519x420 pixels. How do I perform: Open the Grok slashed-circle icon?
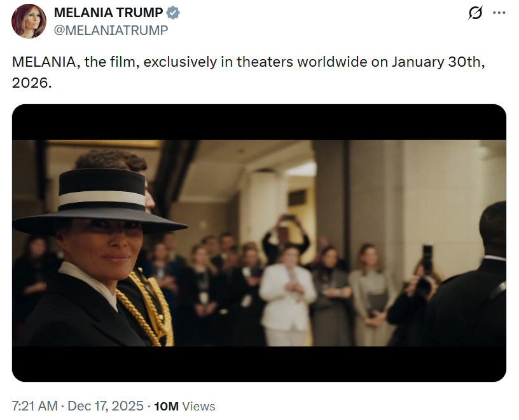[x=474, y=13]
